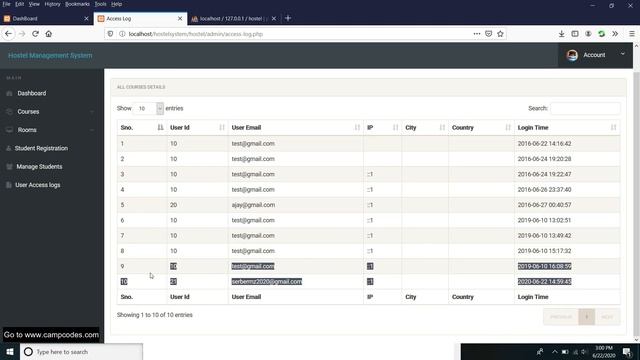Expand more toolbar tools via the overflow chevrons

tap(615, 34)
